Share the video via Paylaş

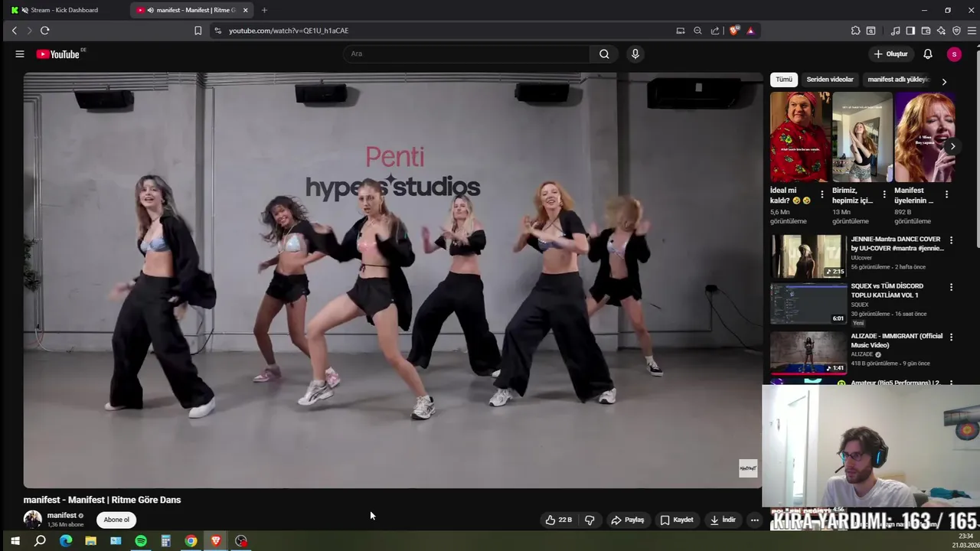tap(628, 520)
